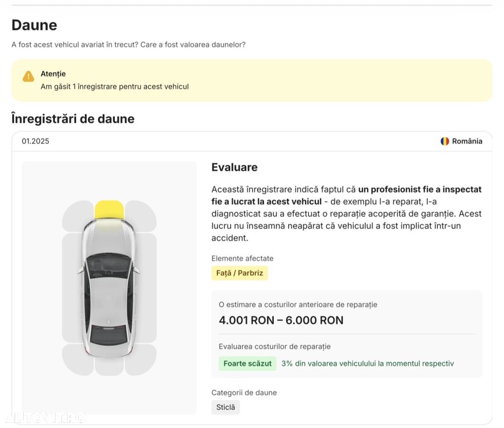Screen dimensions: 504x428
Task: Click the 'Foarte scăzut' green badge
Action: tap(247, 364)
